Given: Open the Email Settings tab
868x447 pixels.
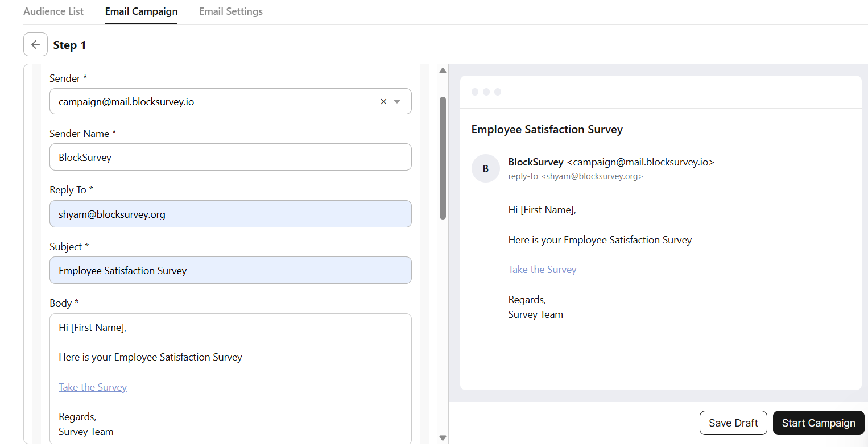Looking at the screenshot, I should pos(231,11).
